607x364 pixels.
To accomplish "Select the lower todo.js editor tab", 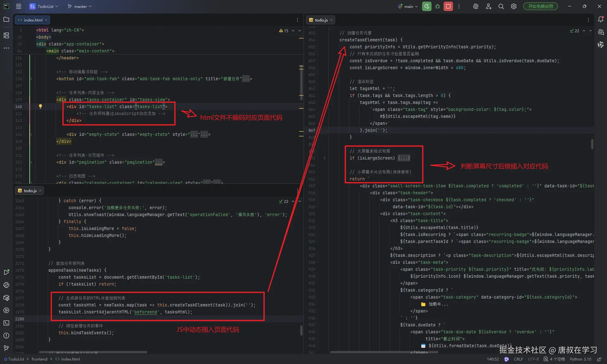I will [x=30, y=191].
